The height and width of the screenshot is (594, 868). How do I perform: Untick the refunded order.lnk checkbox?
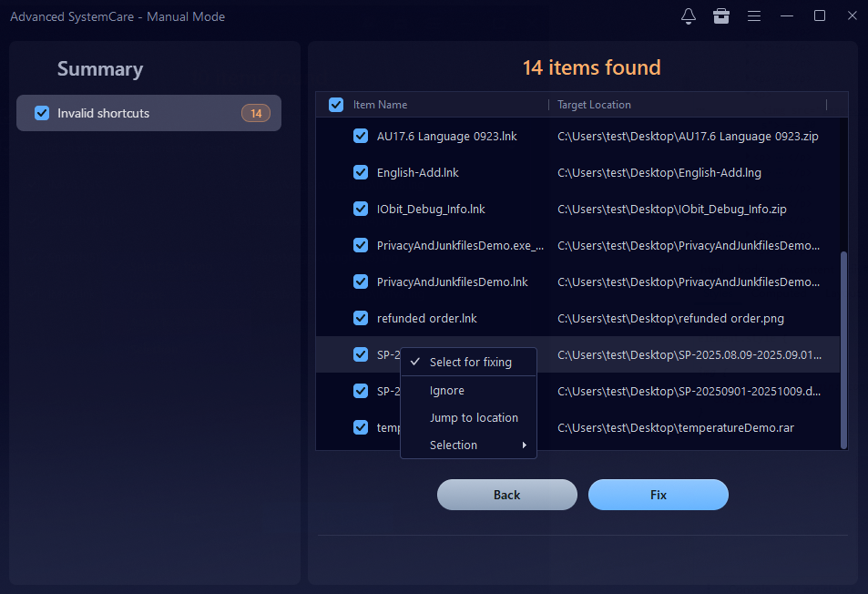tap(361, 318)
